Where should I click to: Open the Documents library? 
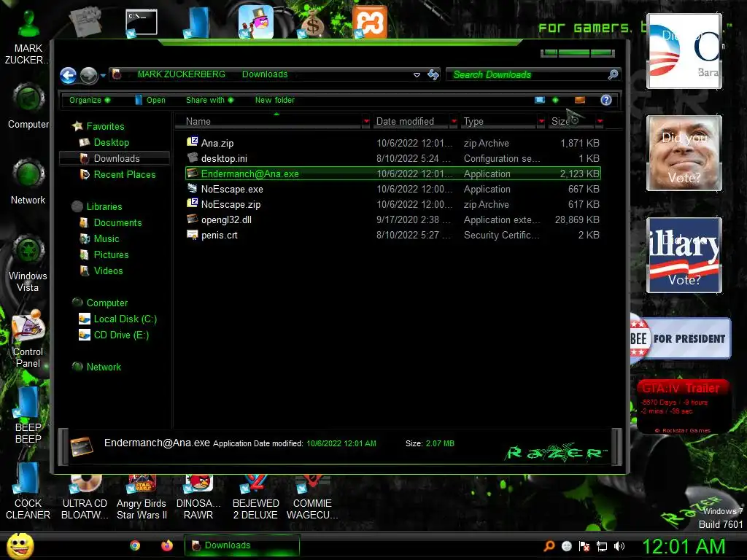pyautogui.click(x=111, y=222)
